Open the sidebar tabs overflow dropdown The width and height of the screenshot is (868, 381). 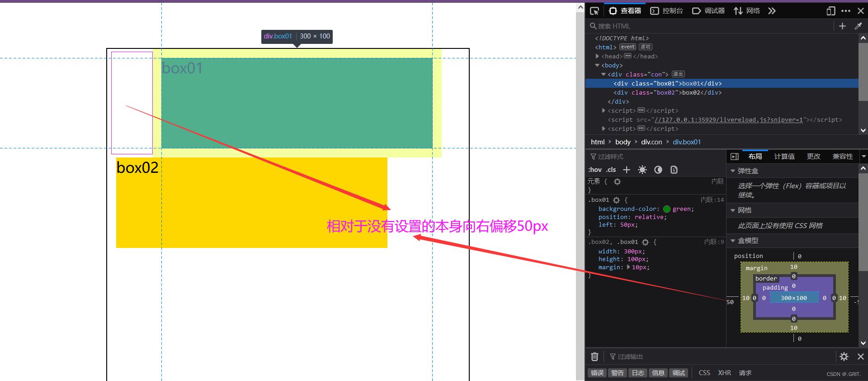[864, 157]
